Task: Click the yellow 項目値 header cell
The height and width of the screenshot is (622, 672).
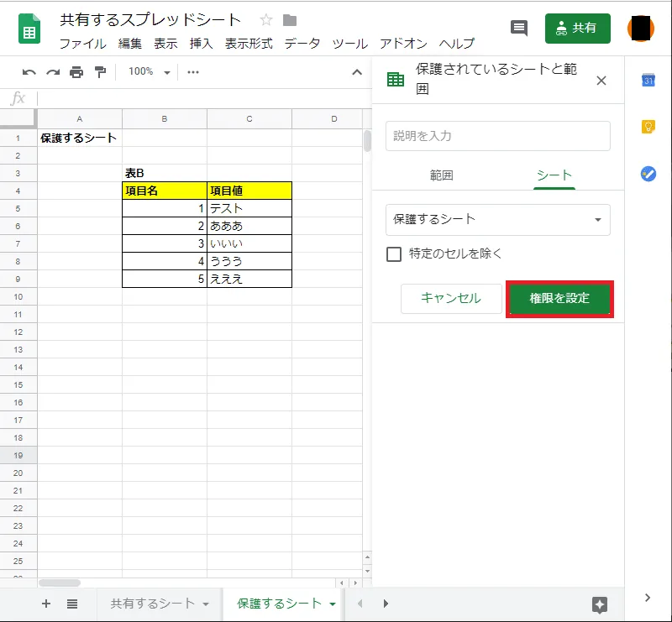Action: tap(249, 191)
